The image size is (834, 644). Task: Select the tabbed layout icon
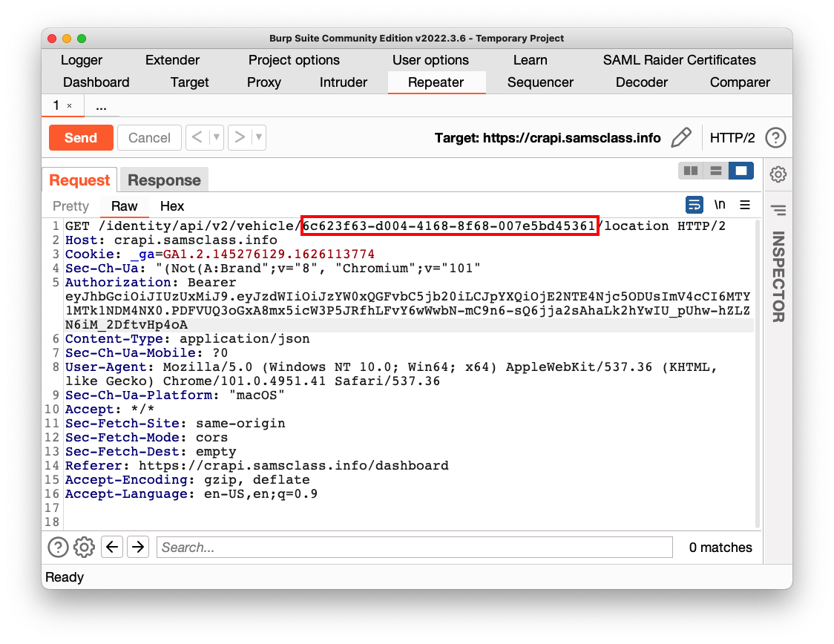(741, 171)
